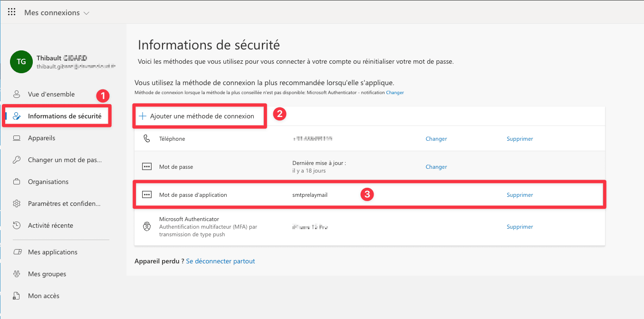
Task: Go to Appareils in the sidebar
Action: tap(42, 138)
